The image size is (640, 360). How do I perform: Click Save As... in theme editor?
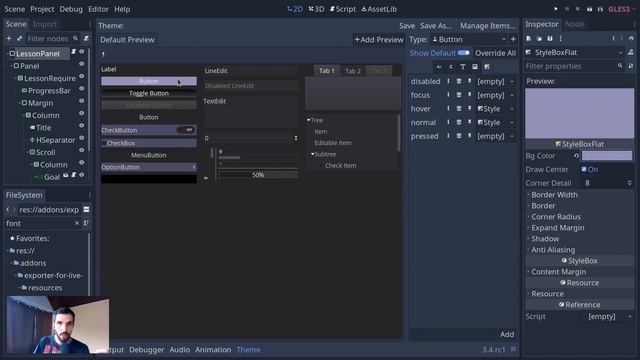click(x=436, y=26)
